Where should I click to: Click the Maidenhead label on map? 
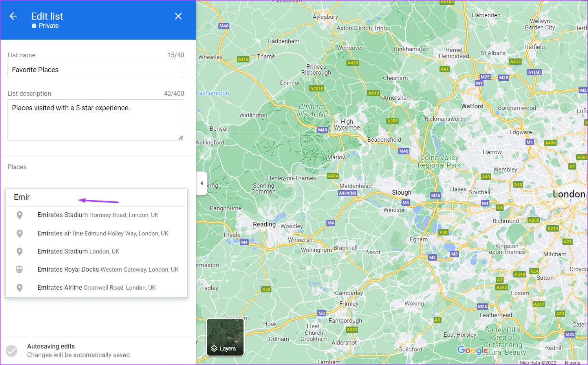click(x=355, y=186)
